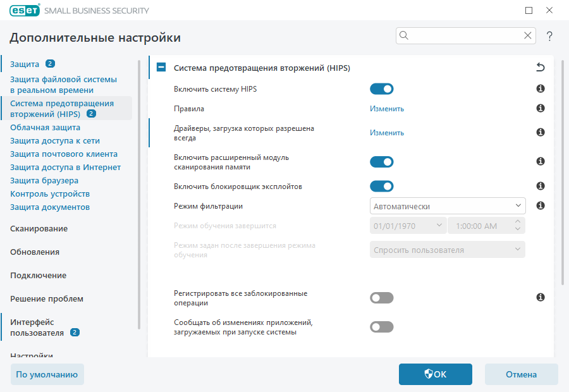Expand the 'Сканирование' section in sidebar
Screen dimensions: 569x392
click(x=39, y=228)
